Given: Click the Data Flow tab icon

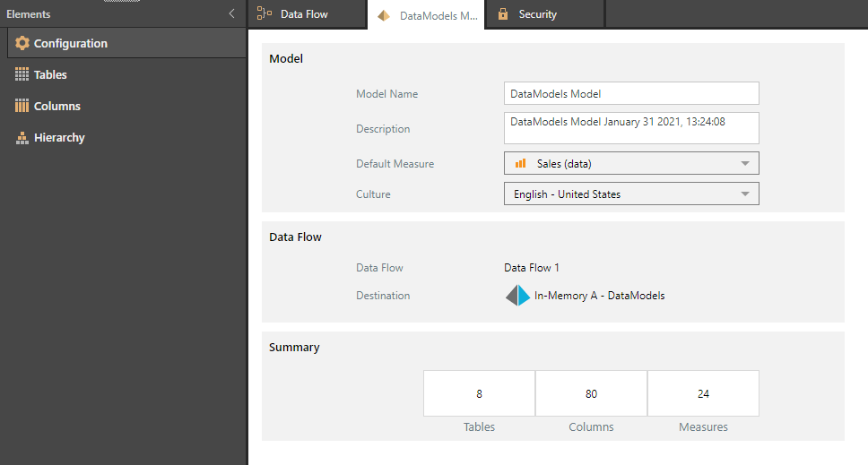Looking at the screenshot, I should pos(265,14).
